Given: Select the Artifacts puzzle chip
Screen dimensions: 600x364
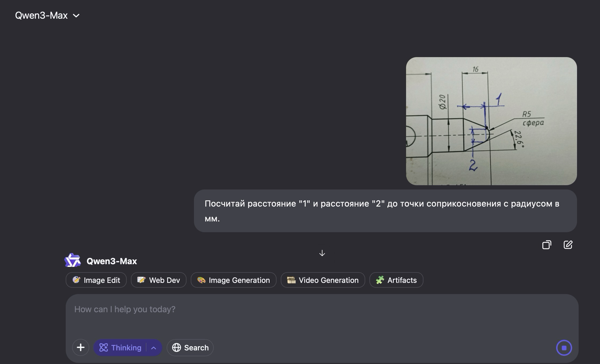Looking at the screenshot, I should [x=396, y=280].
